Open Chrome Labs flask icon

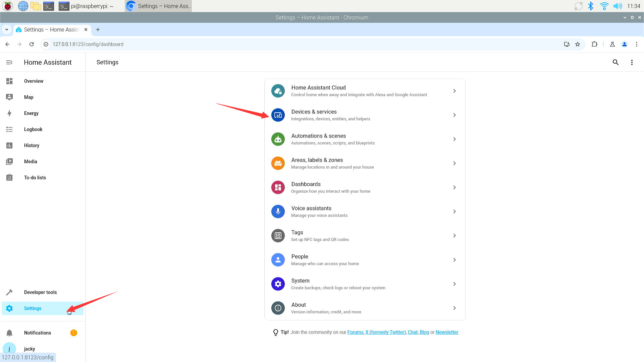coord(612,44)
